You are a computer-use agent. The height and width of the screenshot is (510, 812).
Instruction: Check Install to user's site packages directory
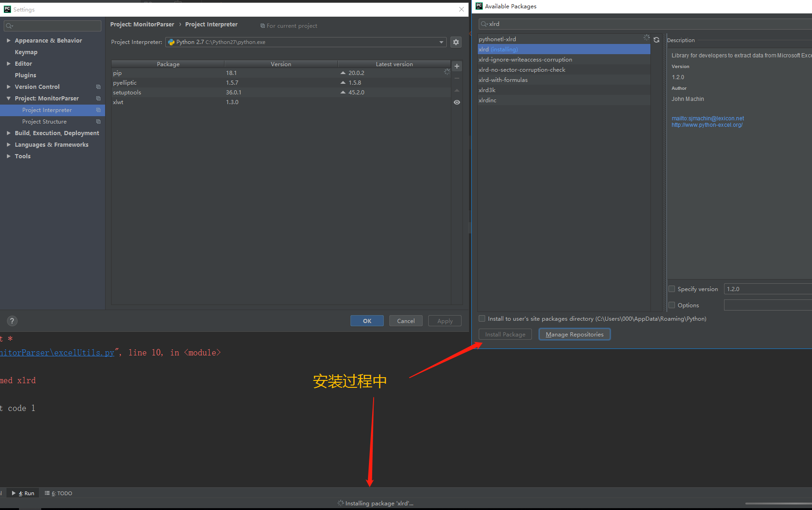482,318
